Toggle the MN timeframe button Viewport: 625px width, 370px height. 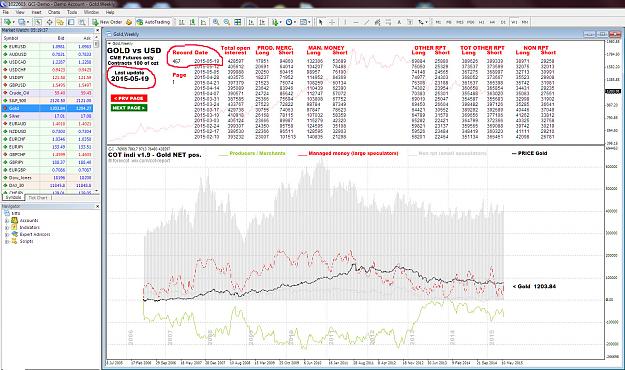[x=525, y=22]
